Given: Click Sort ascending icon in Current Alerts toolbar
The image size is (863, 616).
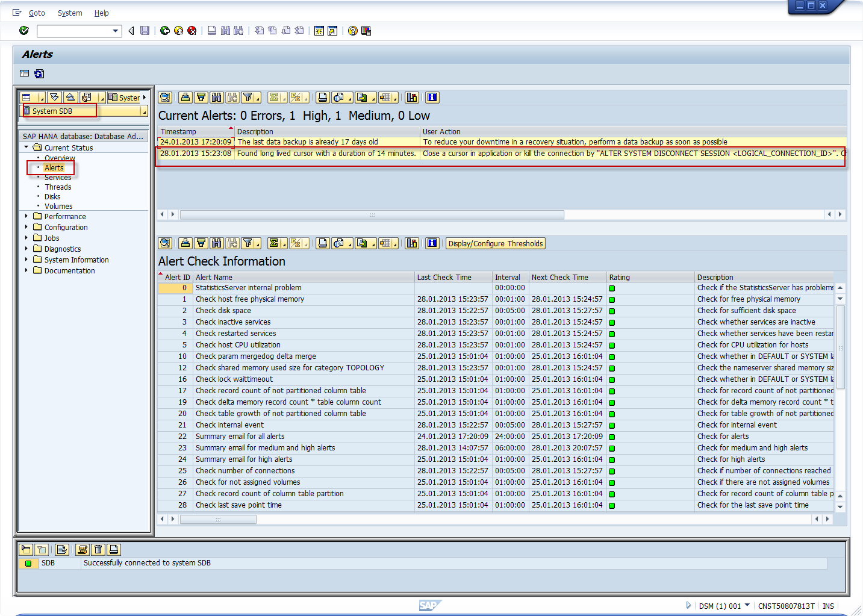Looking at the screenshot, I should (185, 98).
